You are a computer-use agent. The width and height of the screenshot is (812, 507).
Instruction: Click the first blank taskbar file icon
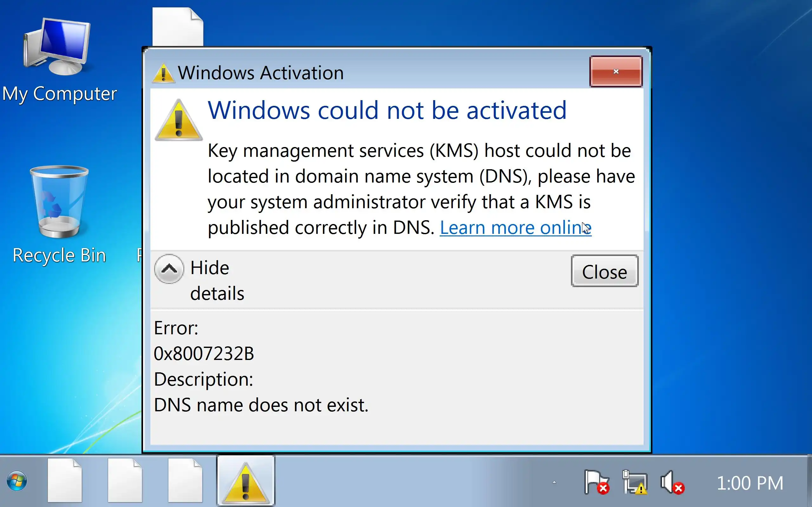(x=65, y=480)
